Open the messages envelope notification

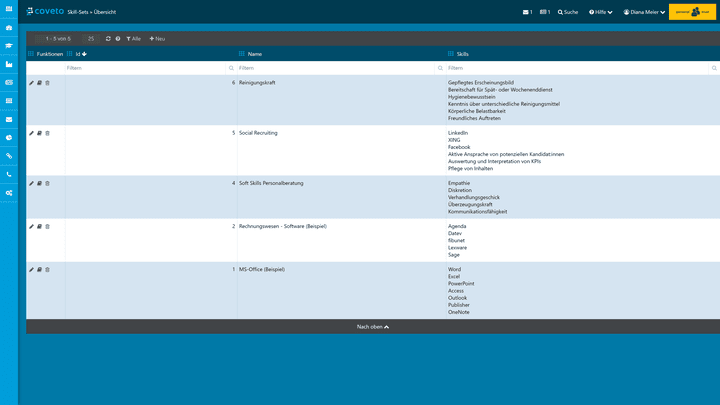point(528,12)
